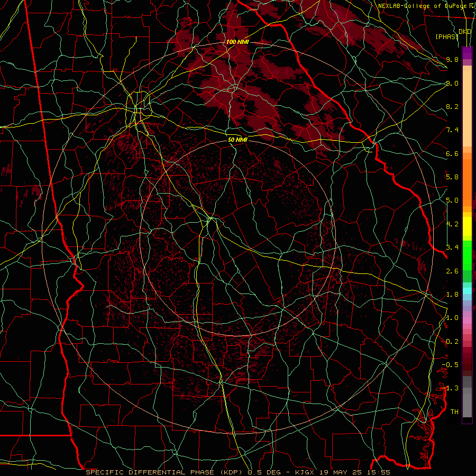Image resolution: width=476 pixels, height=476 pixels.
Task: Click the 50 NMI range ring label
Action: point(237,140)
